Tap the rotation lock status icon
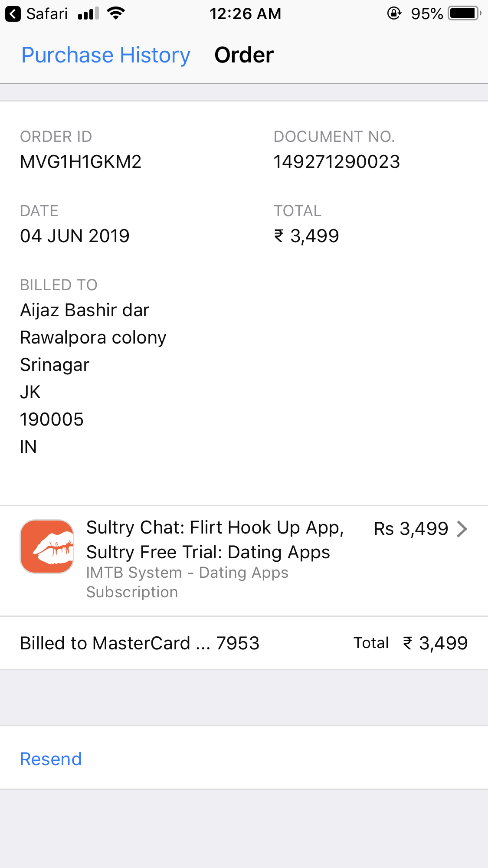The width and height of the screenshot is (488, 868). point(394,13)
